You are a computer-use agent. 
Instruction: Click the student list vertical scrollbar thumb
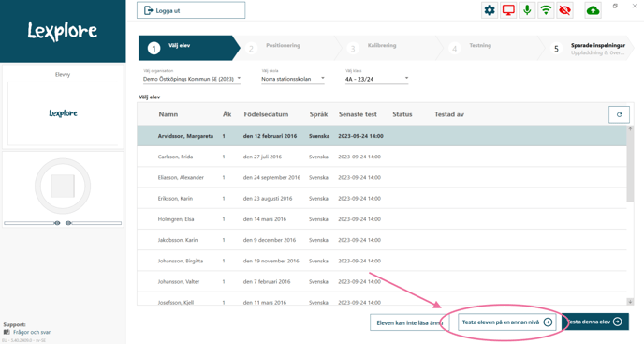coord(630,167)
